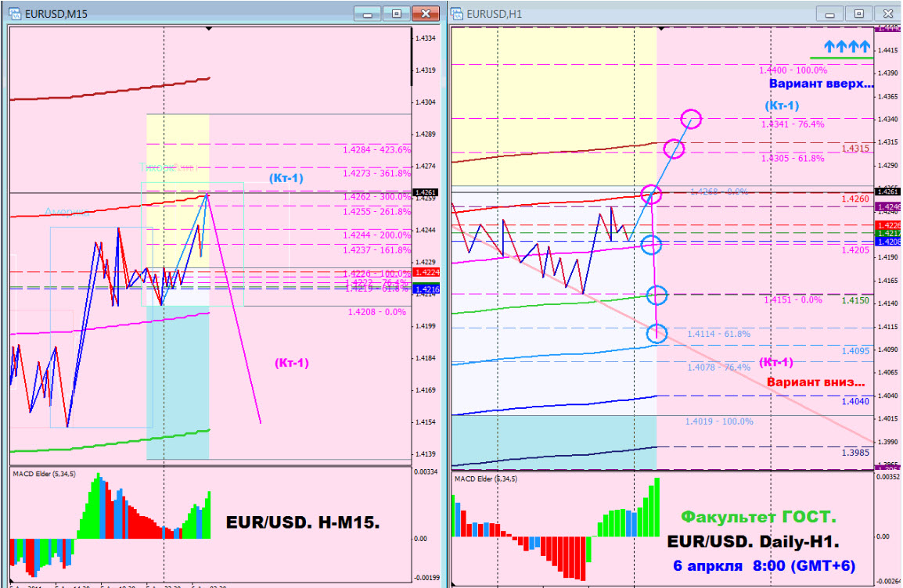This screenshot has height=588, width=903.
Task: Click the "1.4400 - 100.0%" Fibonacci label
Action: tap(793, 70)
